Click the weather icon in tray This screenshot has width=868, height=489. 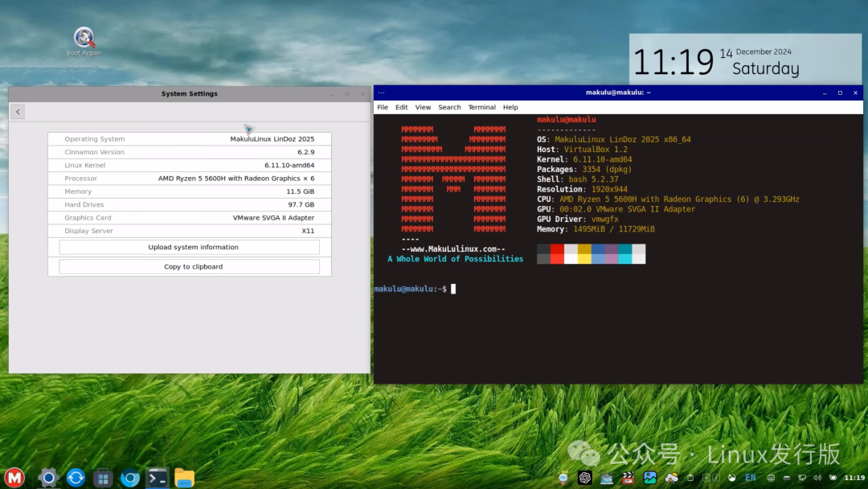[671, 478]
